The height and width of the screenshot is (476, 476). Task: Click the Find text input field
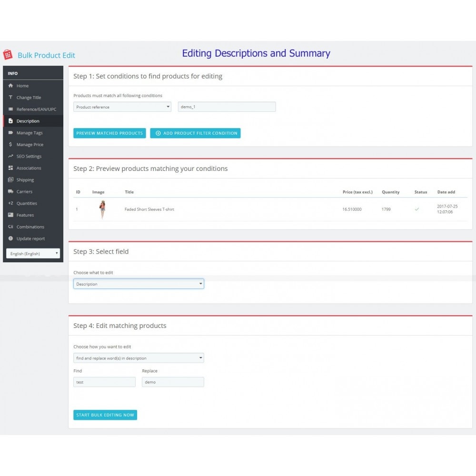tap(104, 382)
